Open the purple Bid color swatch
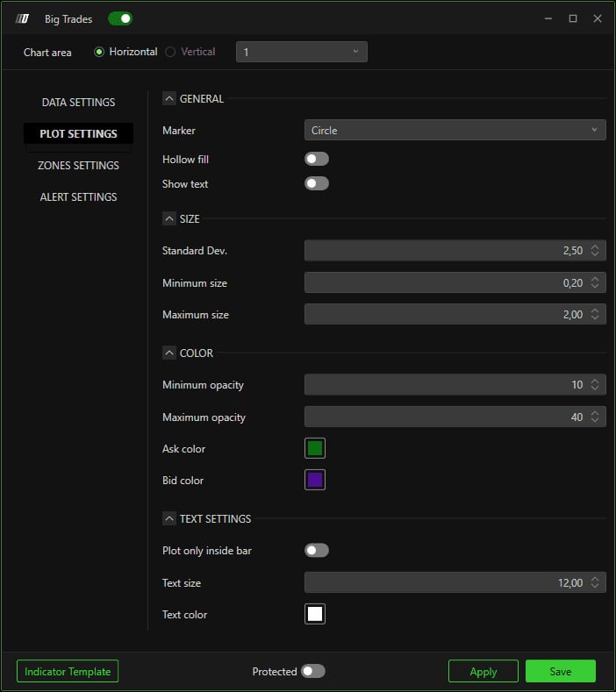This screenshot has width=616, height=692. (315, 480)
